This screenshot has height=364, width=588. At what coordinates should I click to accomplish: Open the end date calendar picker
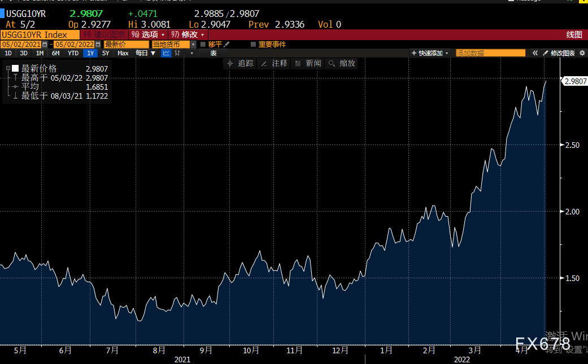click(98, 44)
